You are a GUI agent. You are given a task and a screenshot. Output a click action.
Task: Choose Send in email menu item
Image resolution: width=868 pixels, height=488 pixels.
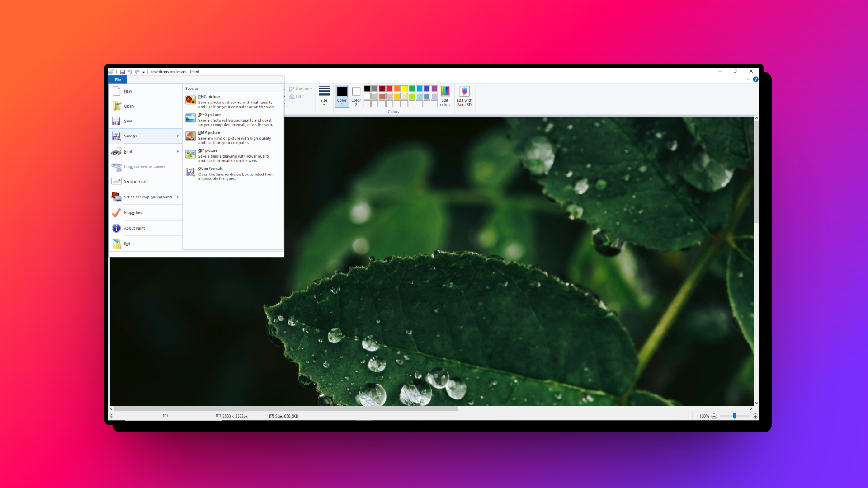tap(136, 182)
